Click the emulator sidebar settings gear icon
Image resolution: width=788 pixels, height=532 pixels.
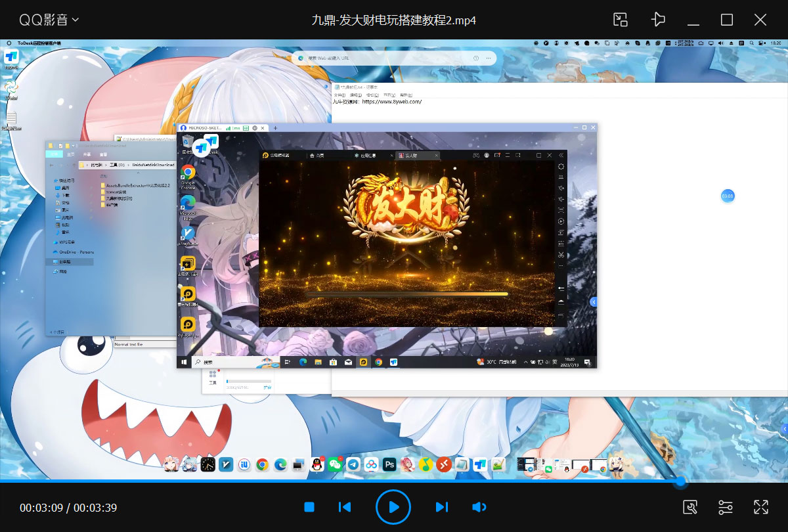(561, 166)
